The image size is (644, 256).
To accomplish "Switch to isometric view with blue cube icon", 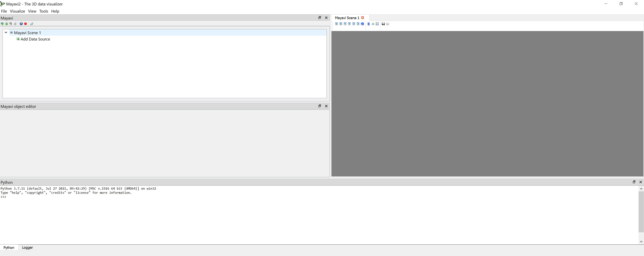I will tap(362, 24).
